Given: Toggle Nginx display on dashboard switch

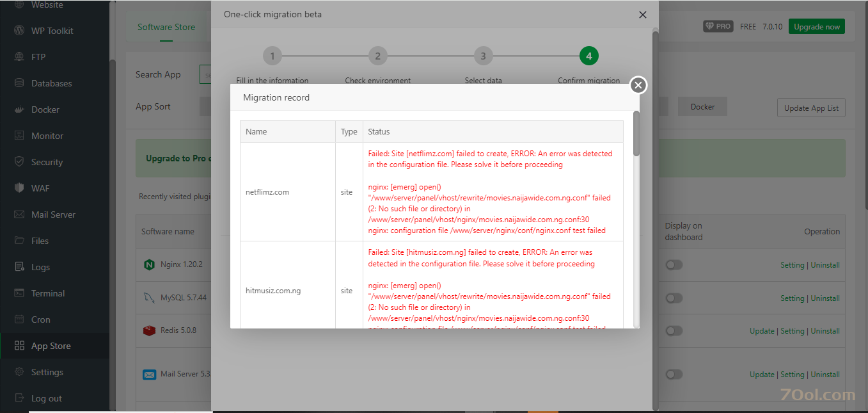Looking at the screenshot, I should (674, 265).
